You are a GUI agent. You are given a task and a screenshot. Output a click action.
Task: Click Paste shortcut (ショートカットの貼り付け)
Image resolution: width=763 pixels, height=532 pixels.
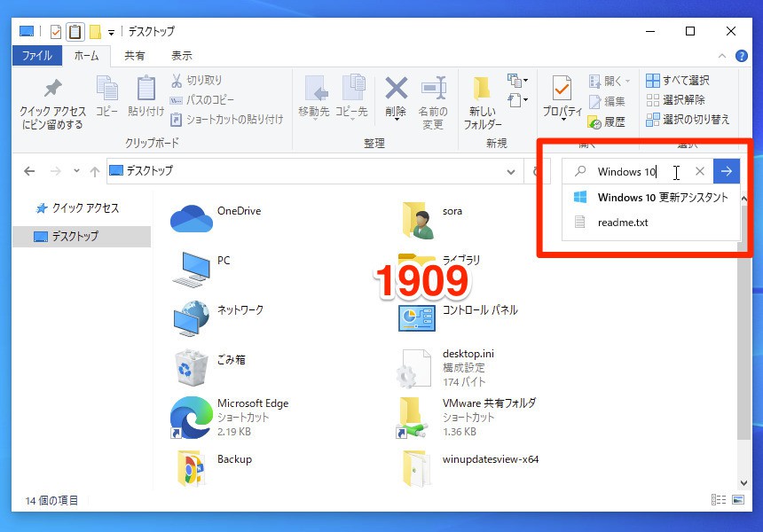click(x=226, y=120)
